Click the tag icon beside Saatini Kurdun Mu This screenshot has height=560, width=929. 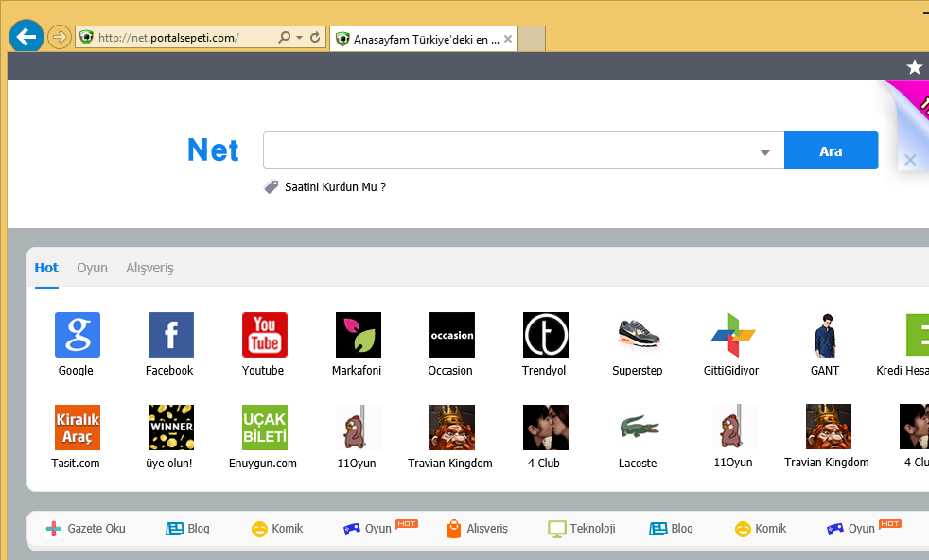click(271, 186)
